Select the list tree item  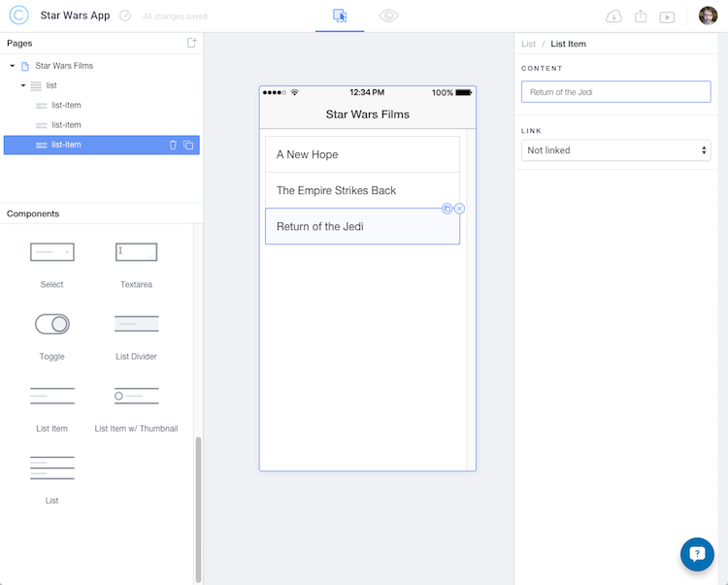click(x=51, y=85)
